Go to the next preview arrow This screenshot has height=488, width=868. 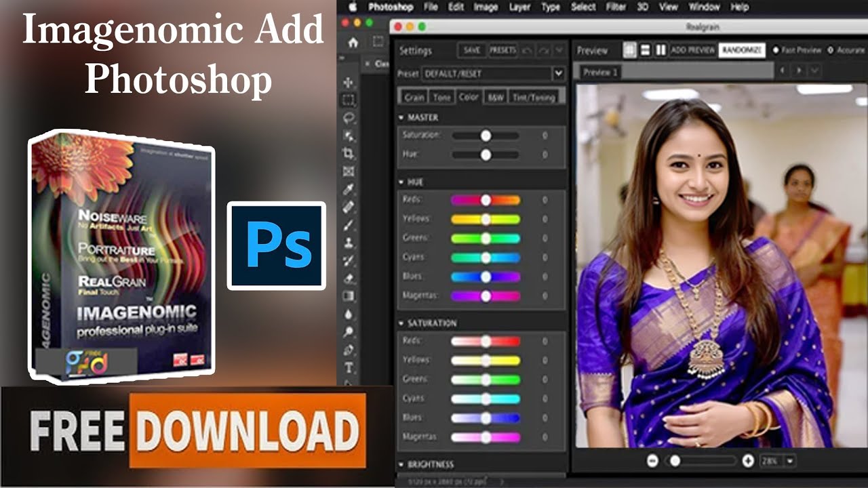pos(800,70)
